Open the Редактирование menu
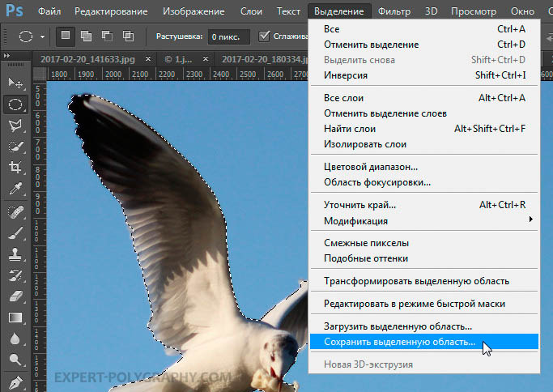Screen dimensions: 553x392 (111, 11)
